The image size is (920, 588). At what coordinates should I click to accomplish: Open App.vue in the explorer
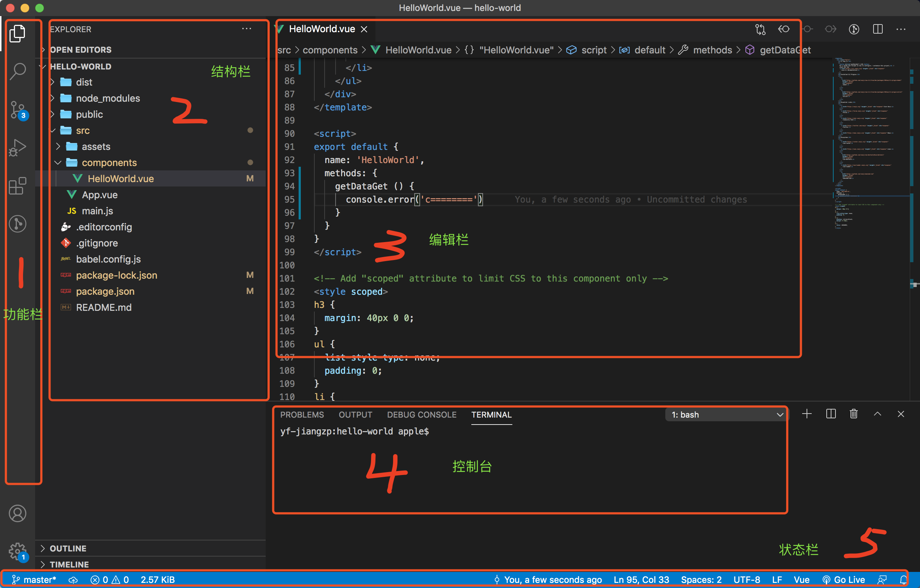(x=99, y=195)
